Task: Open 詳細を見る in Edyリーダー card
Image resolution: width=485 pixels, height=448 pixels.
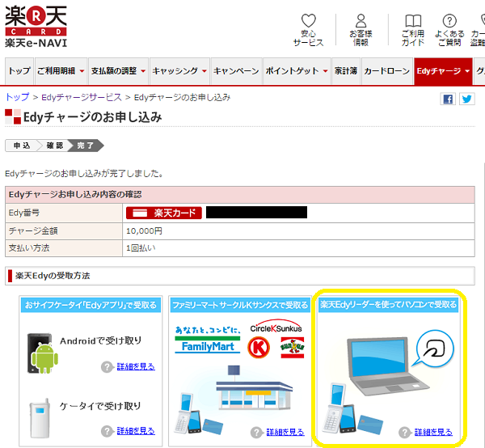Action: pyautogui.click(x=433, y=432)
